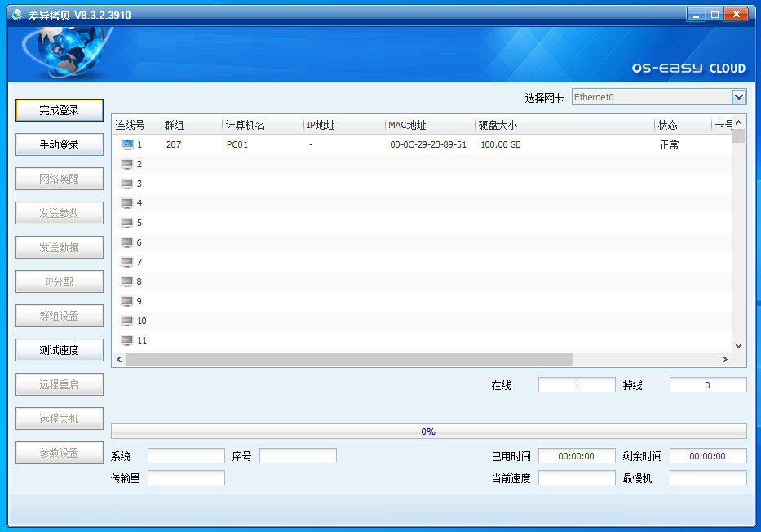The width and height of the screenshot is (761, 532).
Task: Click the 0% progress bar
Action: [x=428, y=432]
